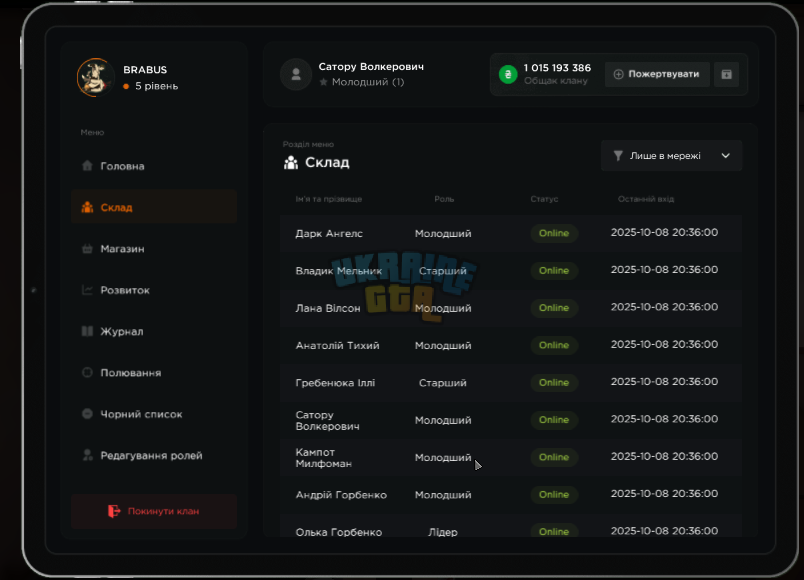This screenshot has width=804, height=580.
Task: Click the Ім'я та прізвище column header
Action: [x=329, y=199]
